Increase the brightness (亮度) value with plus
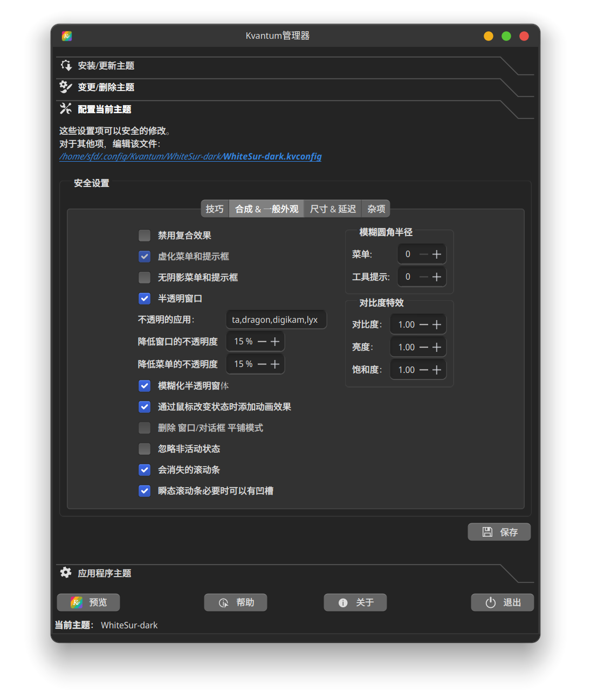Viewport: 591px width, 700px height. tap(437, 347)
